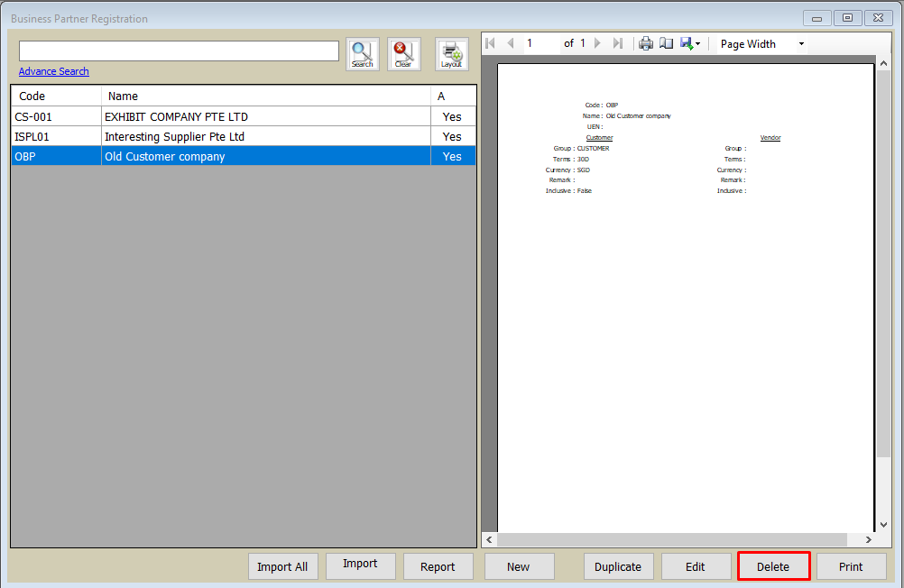This screenshot has width=904, height=588.
Task: Expand the export format dropdown arrow
Action: click(698, 44)
